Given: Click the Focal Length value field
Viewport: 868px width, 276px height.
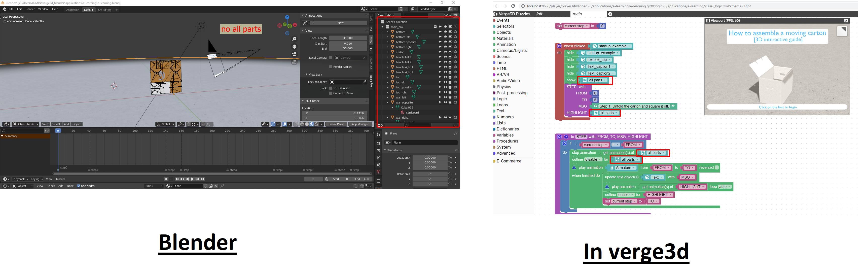Looking at the screenshot, I should 348,38.
